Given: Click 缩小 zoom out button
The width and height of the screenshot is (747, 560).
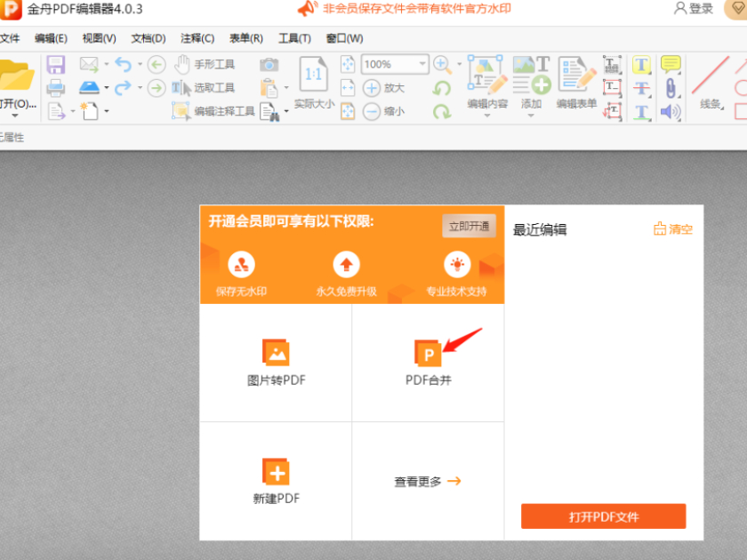Looking at the screenshot, I should point(384,111).
